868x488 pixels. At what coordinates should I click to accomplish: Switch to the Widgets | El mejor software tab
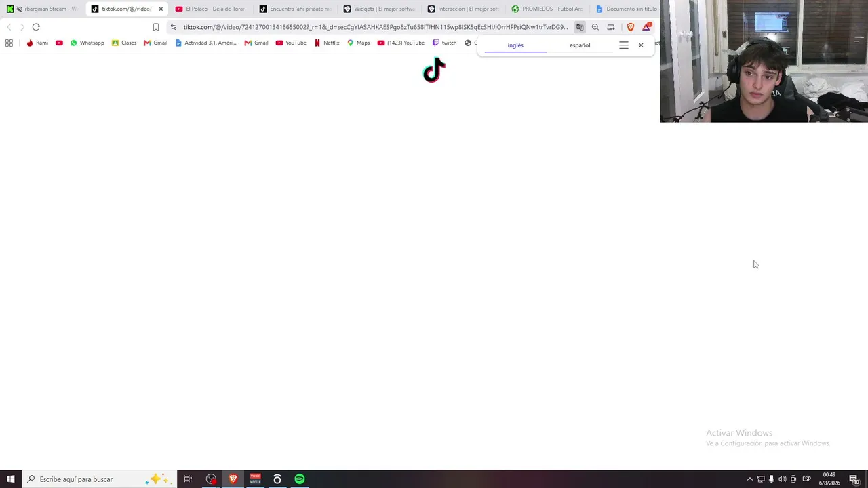(378, 9)
